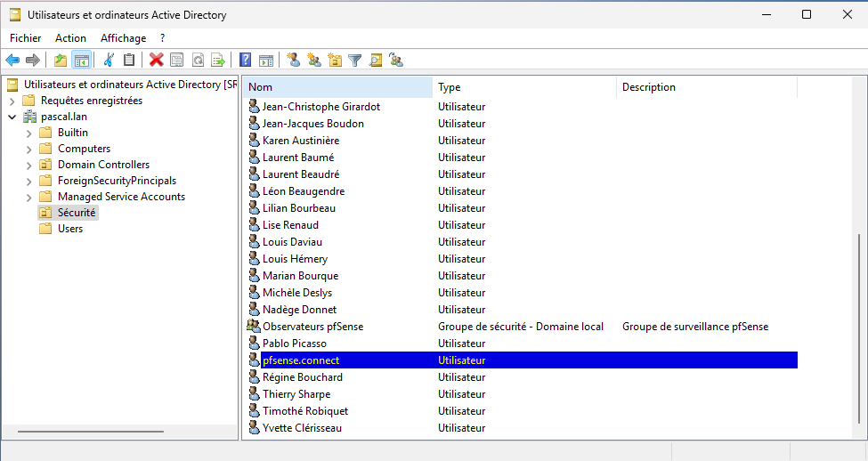Open Help question mark icon

pyautogui.click(x=245, y=60)
